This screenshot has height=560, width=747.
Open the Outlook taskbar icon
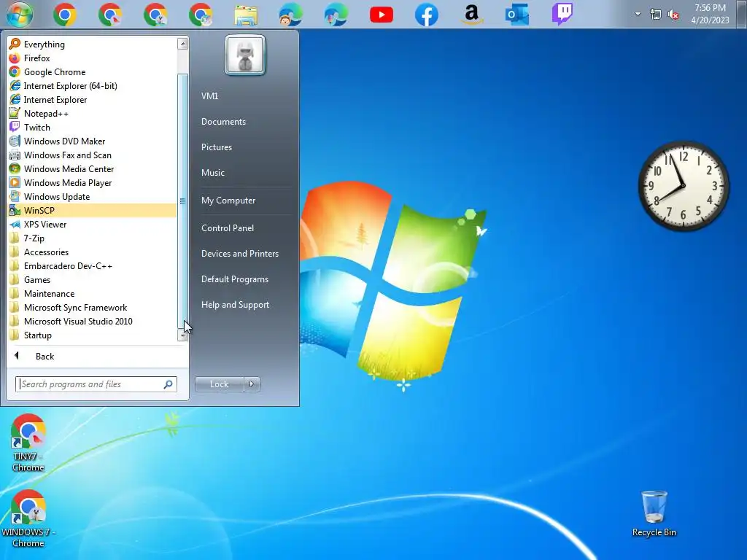(x=517, y=15)
